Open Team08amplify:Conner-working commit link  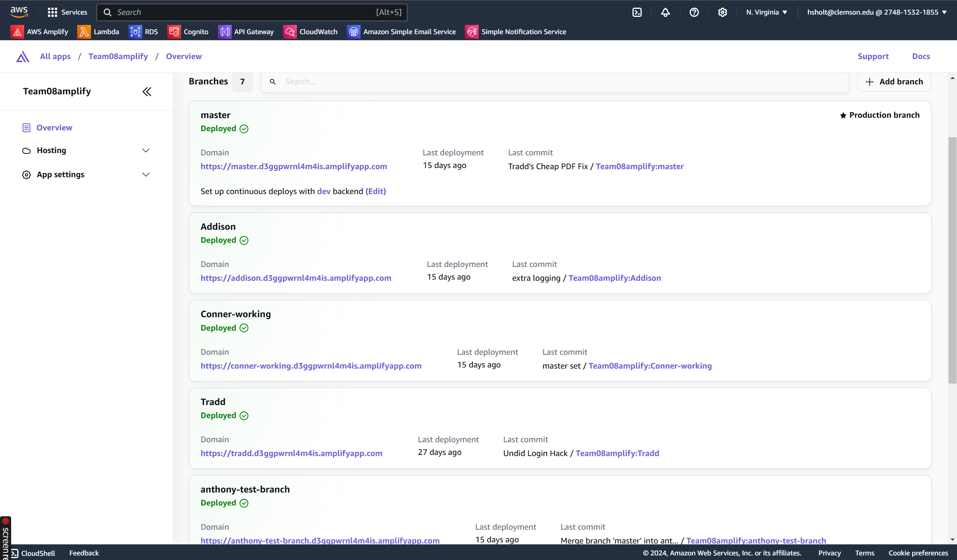point(650,366)
